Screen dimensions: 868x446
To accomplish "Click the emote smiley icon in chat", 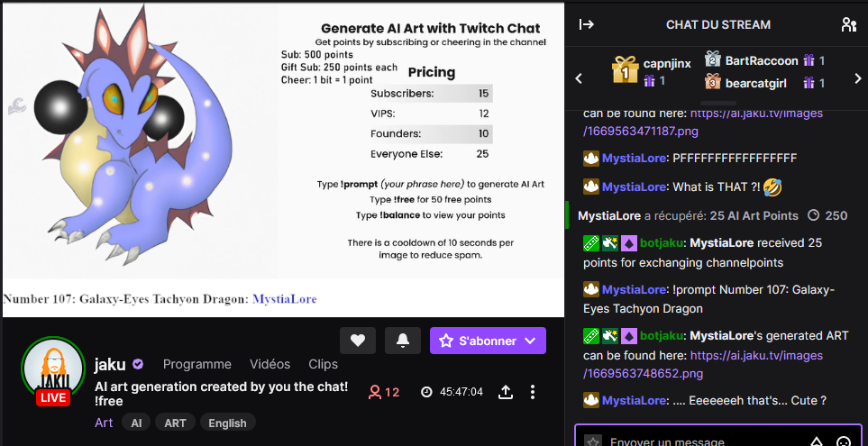I will pyautogui.click(x=843, y=442).
